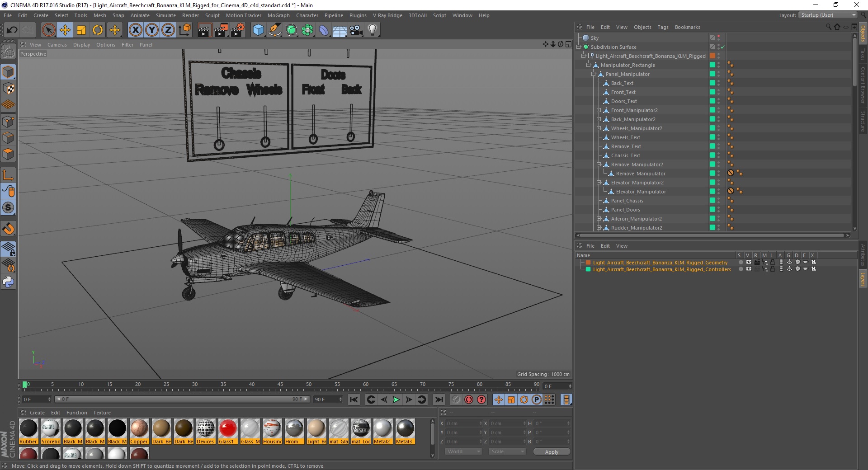
Task: Click record active objects button
Action: point(456,399)
